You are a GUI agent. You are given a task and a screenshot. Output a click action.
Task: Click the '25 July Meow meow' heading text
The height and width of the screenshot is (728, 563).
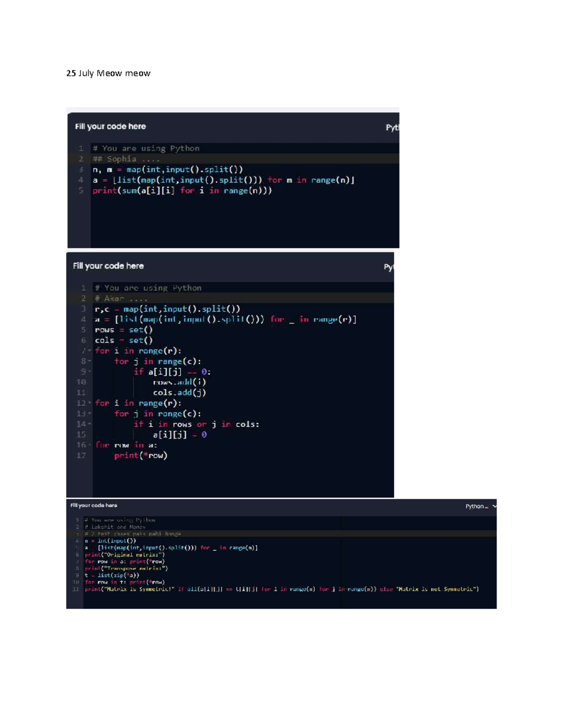108,73
